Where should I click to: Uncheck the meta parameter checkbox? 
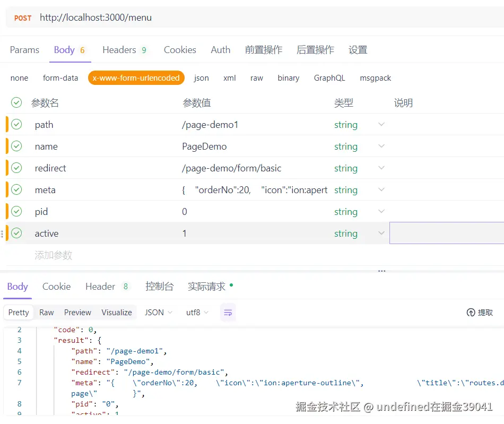coord(16,189)
